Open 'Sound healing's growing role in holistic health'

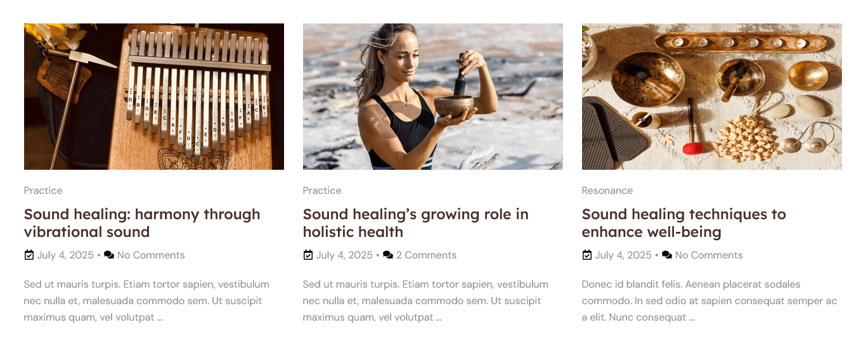tap(416, 223)
